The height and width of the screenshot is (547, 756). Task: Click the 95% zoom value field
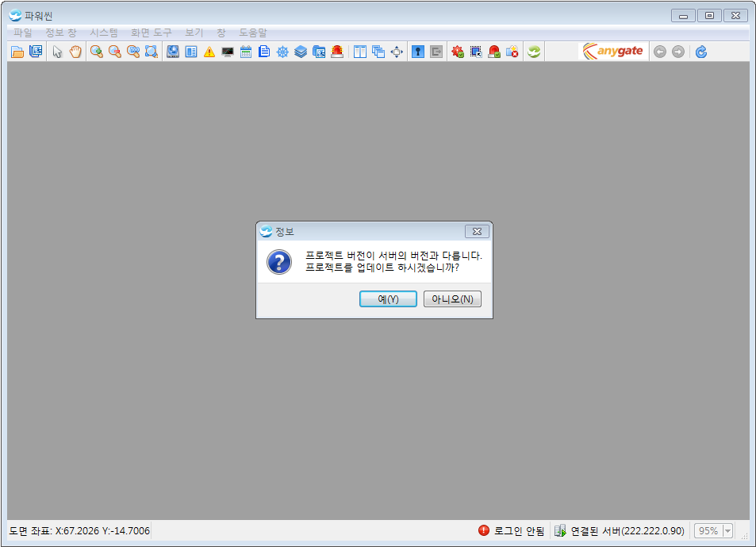pos(708,530)
